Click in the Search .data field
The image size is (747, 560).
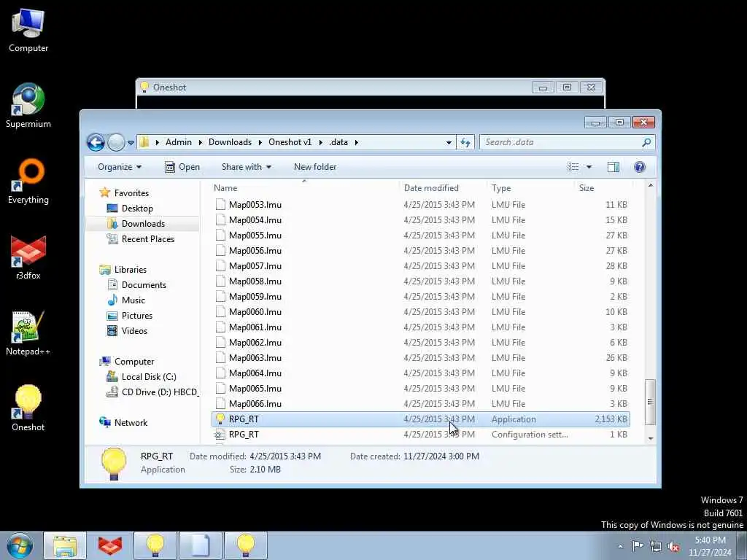pyautogui.click(x=560, y=142)
